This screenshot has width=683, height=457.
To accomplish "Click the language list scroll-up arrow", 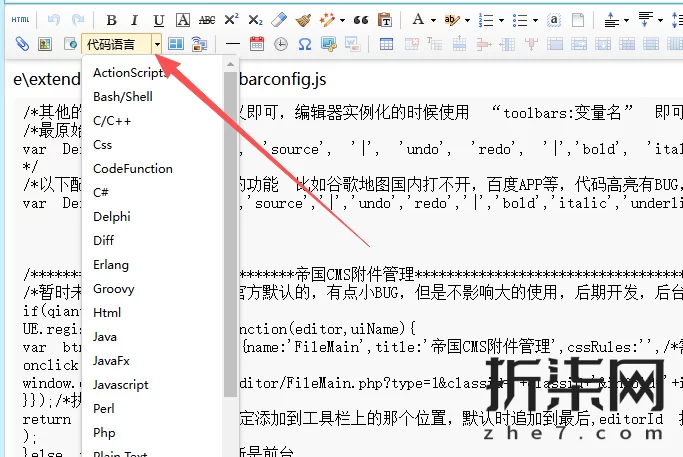I will (x=230, y=64).
